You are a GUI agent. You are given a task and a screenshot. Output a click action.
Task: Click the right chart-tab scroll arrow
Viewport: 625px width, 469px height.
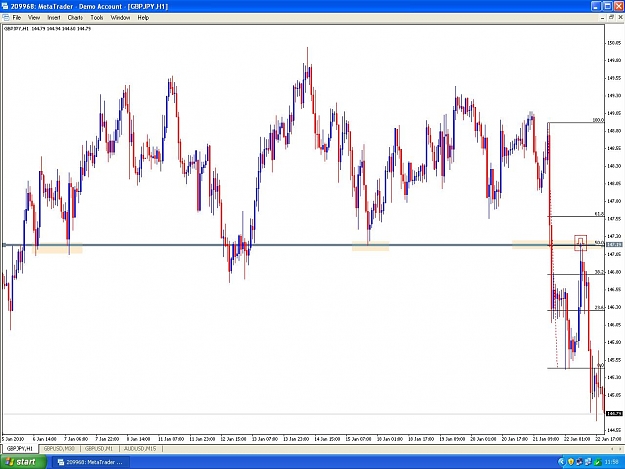point(619,449)
